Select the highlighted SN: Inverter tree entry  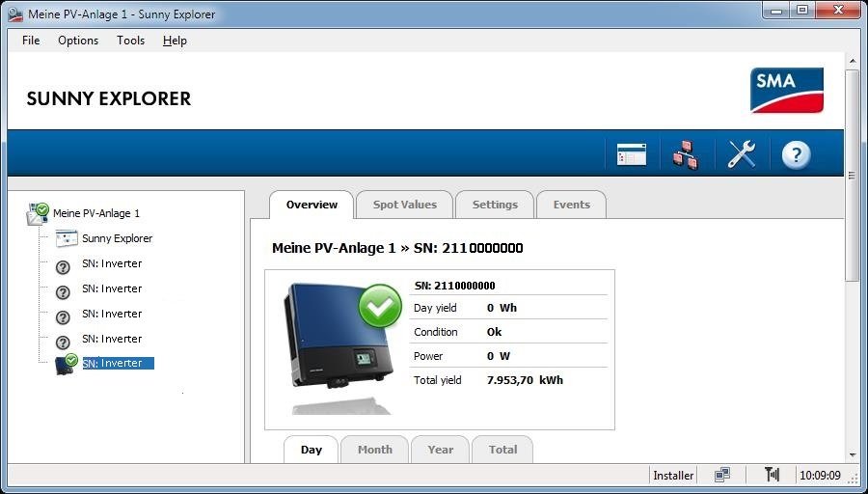(118, 364)
